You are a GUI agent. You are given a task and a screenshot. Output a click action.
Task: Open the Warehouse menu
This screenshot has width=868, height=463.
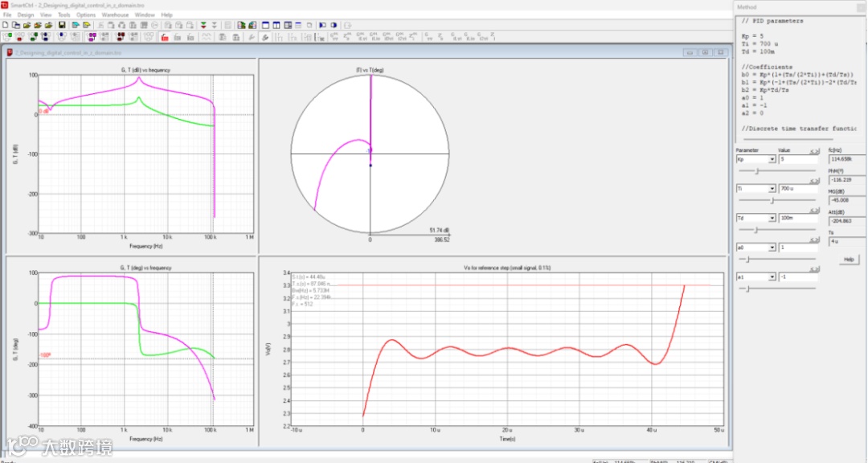click(x=115, y=14)
